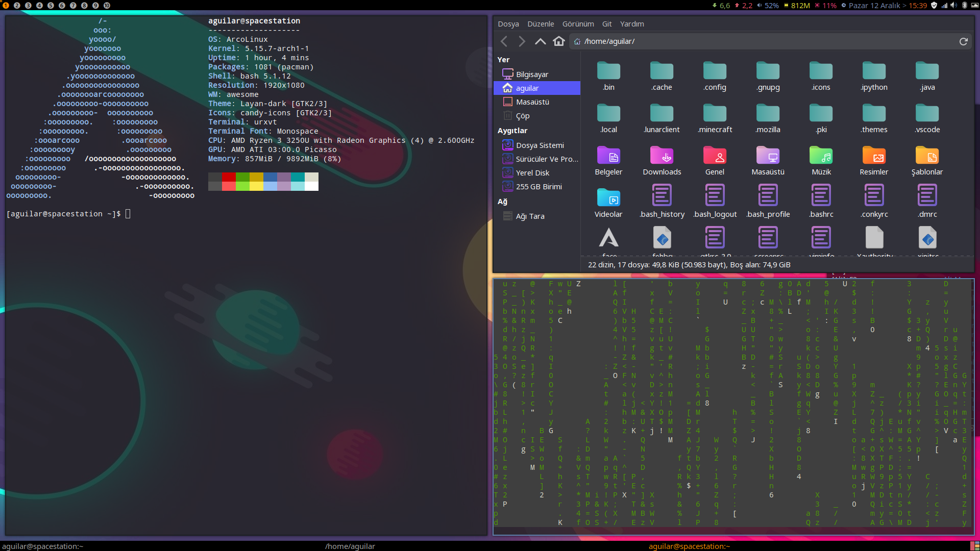Screen dimensions: 980x551
Task: Click the red color swatch in neofetch
Action: click(x=228, y=177)
